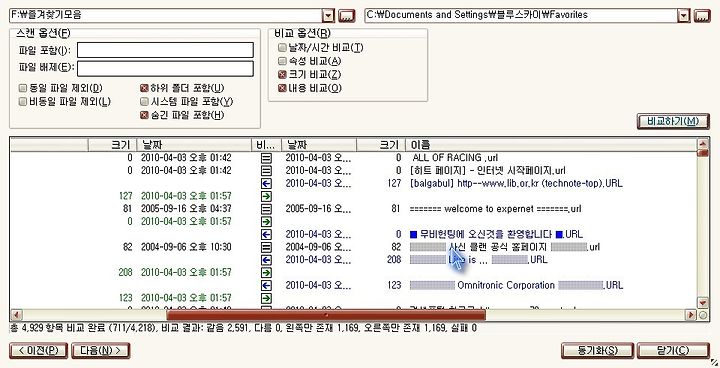This screenshot has width=720, height=368.
Task: Click left-arrow icon in 무비헌팅 row
Action: (x=266, y=234)
